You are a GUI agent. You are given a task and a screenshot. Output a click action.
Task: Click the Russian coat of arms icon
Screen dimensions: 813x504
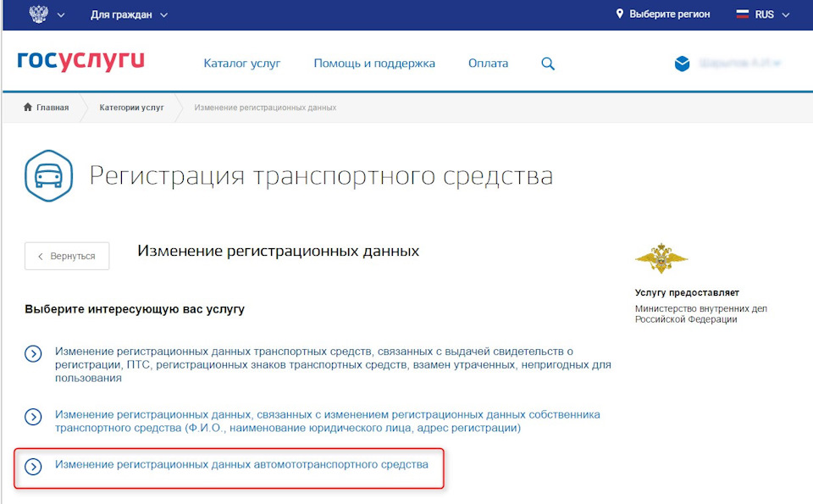pos(38,14)
